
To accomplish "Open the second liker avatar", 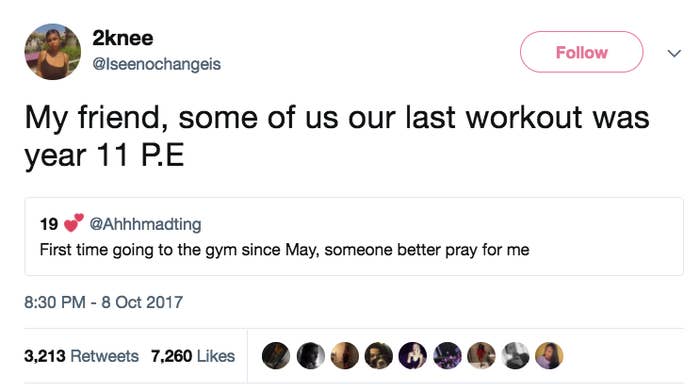I will click(x=310, y=356).
